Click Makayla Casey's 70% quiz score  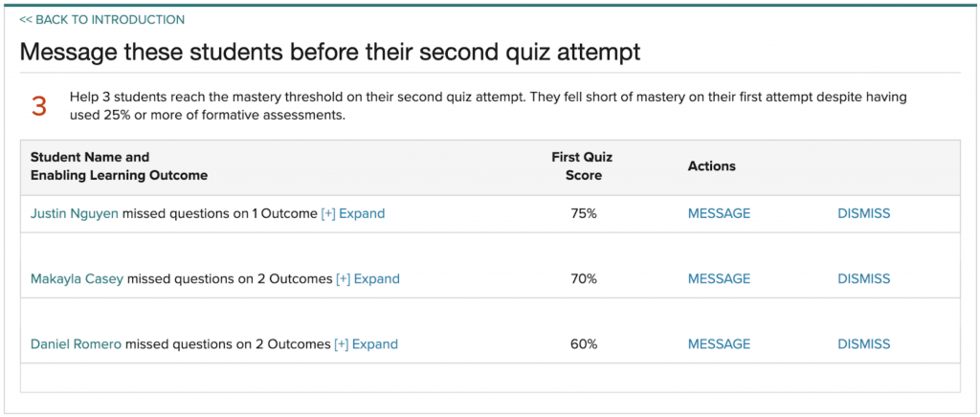(x=584, y=279)
